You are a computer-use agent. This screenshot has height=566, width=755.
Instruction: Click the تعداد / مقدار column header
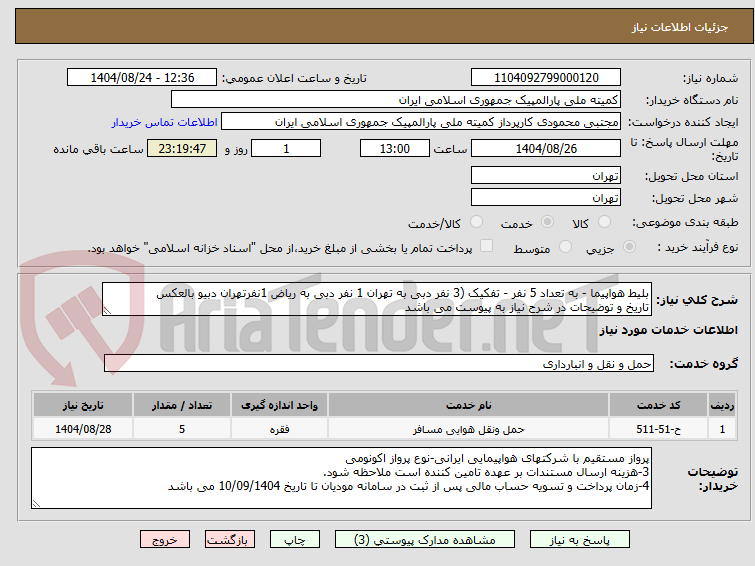(x=182, y=405)
